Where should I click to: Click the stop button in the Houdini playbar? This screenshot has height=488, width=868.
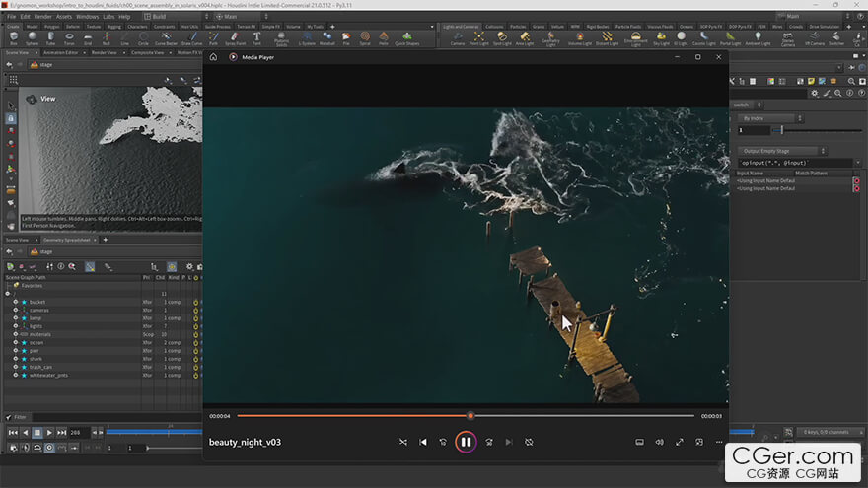click(x=37, y=432)
